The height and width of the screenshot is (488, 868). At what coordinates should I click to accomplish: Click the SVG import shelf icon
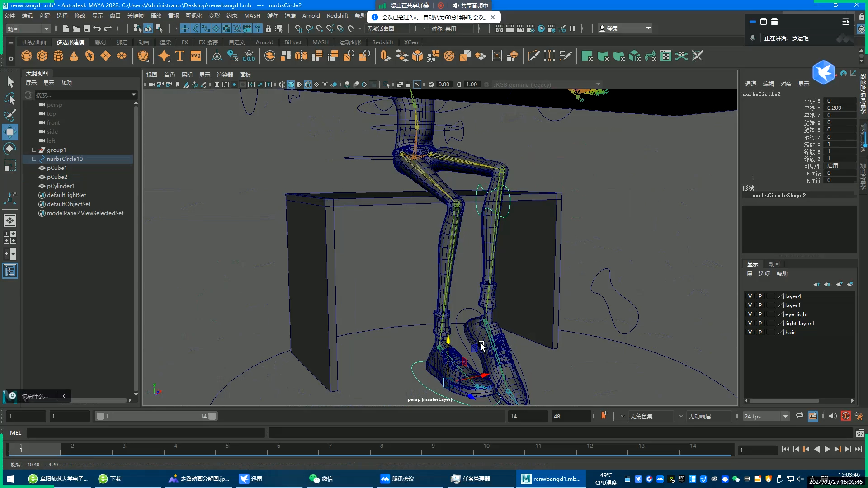coord(196,56)
